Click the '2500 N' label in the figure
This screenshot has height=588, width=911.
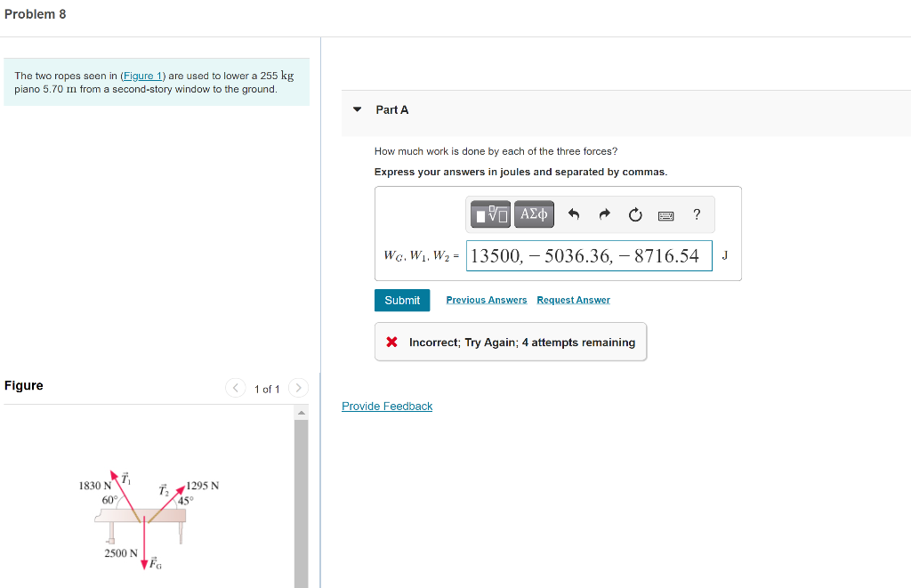pyautogui.click(x=121, y=553)
